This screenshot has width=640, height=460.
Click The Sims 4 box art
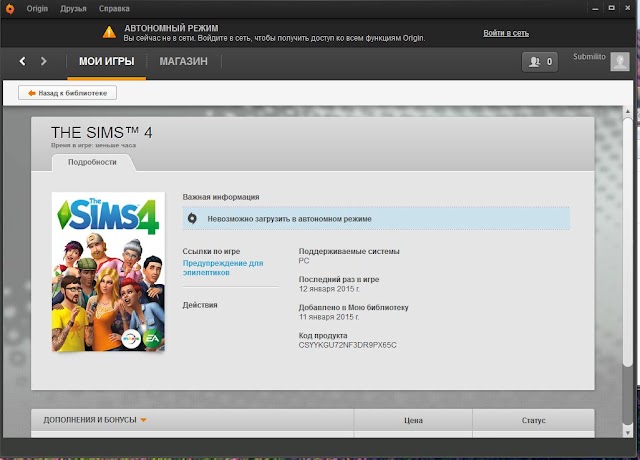pyautogui.click(x=108, y=271)
